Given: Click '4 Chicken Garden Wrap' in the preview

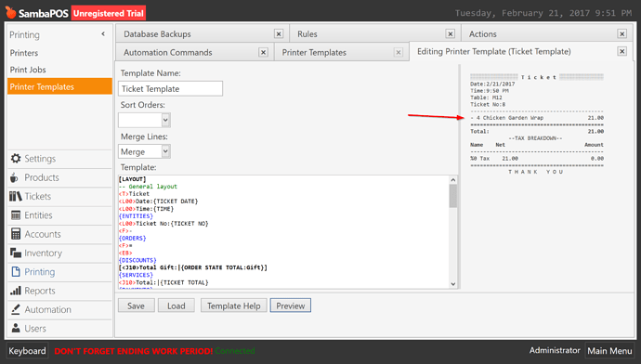Looking at the screenshot, I should point(510,118).
